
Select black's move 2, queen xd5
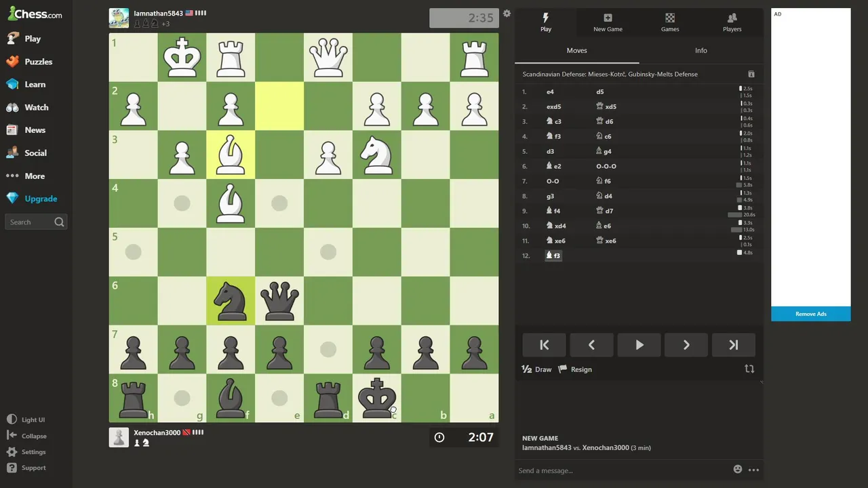click(x=606, y=106)
